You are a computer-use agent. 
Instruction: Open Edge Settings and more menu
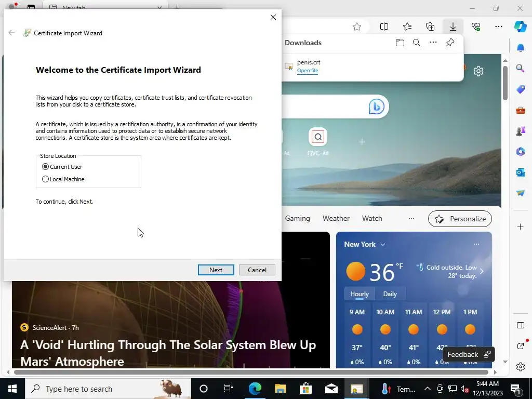[499, 26]
